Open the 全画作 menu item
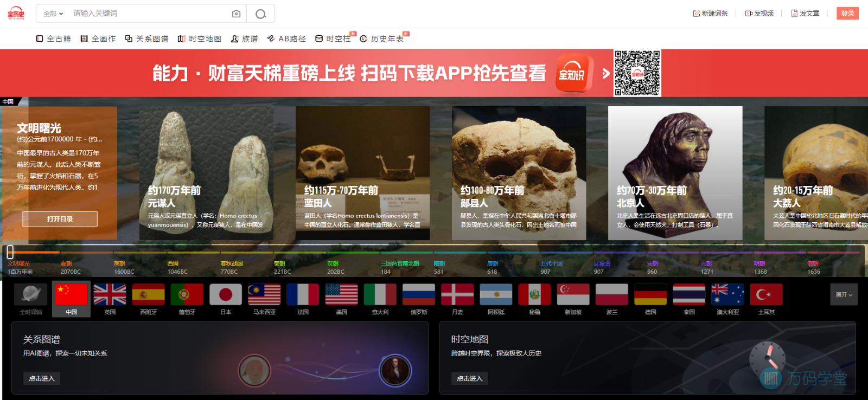868x400 pixels. 98,38
